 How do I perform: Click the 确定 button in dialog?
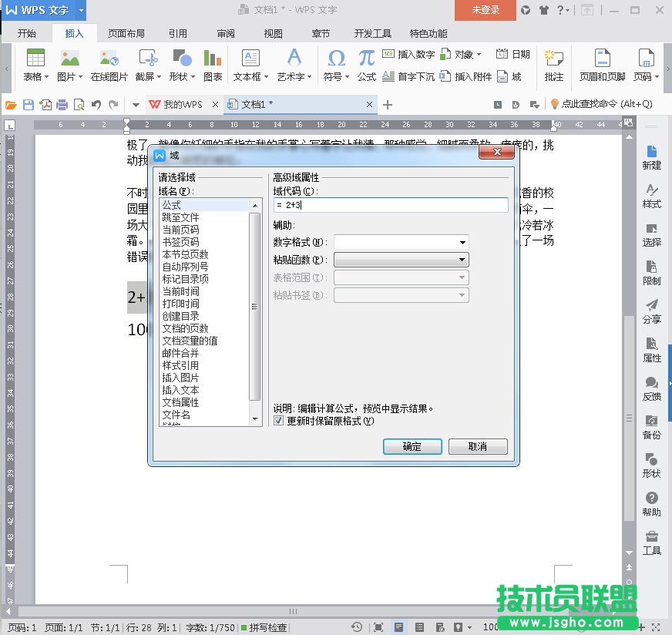click(412, 446)
